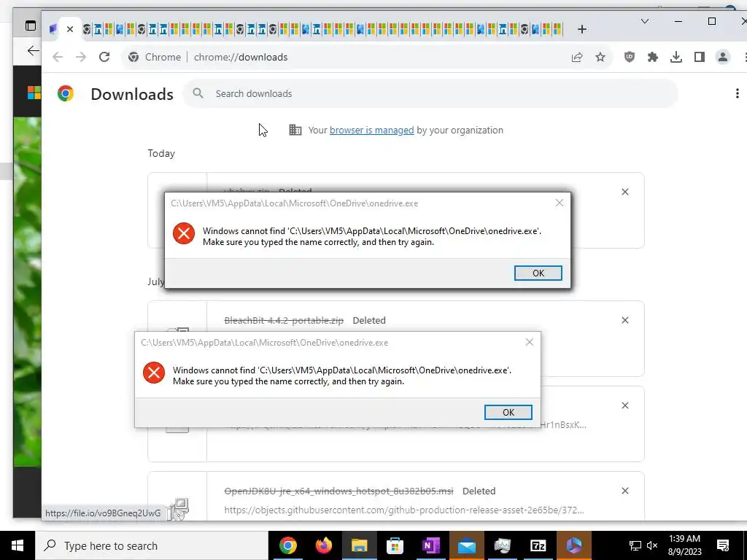Open OneNote from the taskbar

coord(430,545)
